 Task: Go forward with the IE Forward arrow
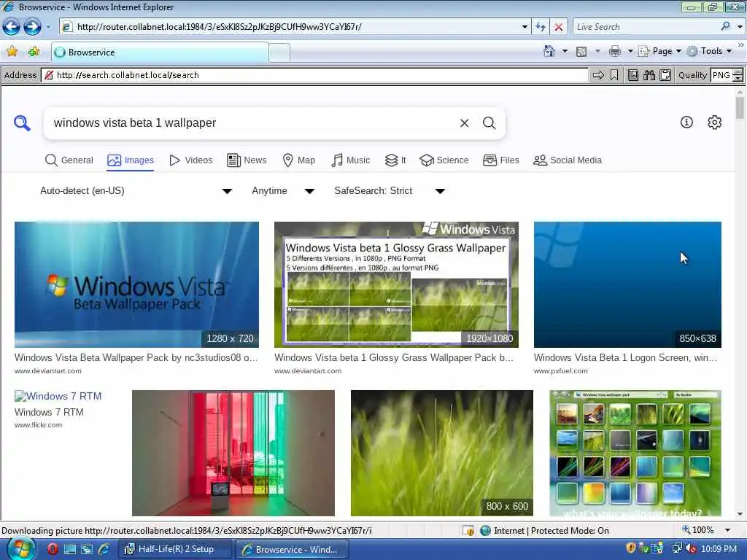click(32, 27)
